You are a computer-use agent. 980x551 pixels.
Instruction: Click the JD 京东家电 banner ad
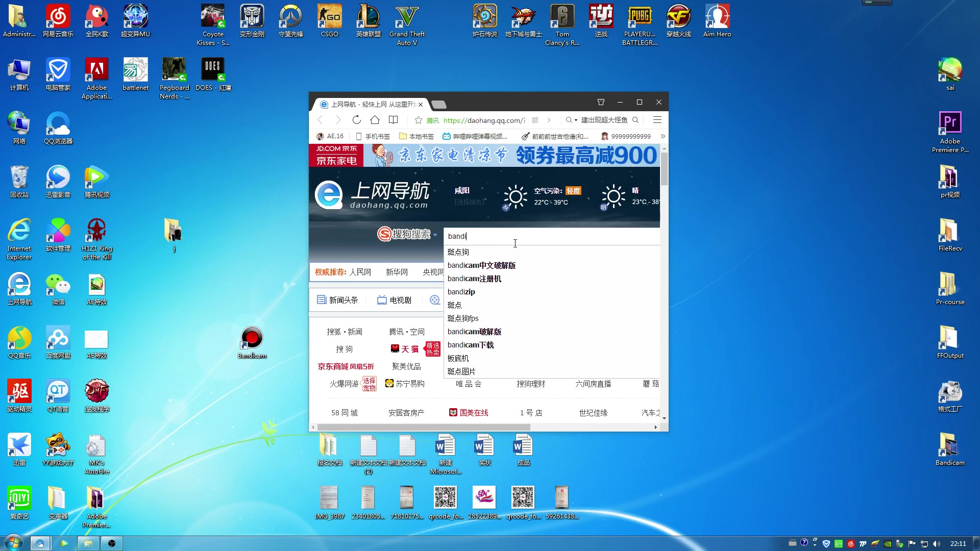coord(484,155)
